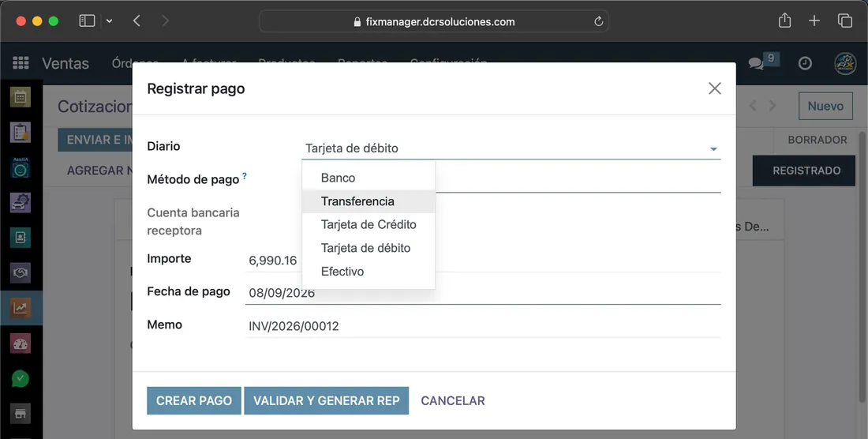Click the CREAR PAGO button
The image size is (868, 439).
click(194, 401)
